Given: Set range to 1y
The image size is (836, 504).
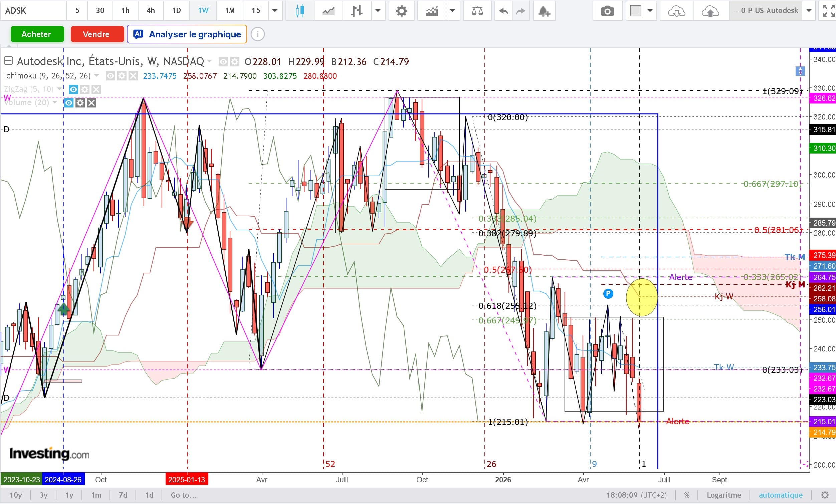Looking at the screenshot, I should click(x=69, y=495).
